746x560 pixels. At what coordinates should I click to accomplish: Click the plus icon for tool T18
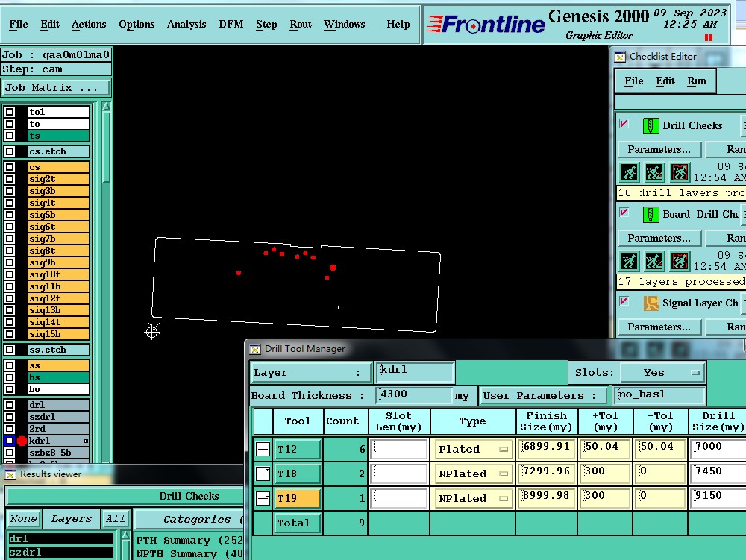[263, 474]
